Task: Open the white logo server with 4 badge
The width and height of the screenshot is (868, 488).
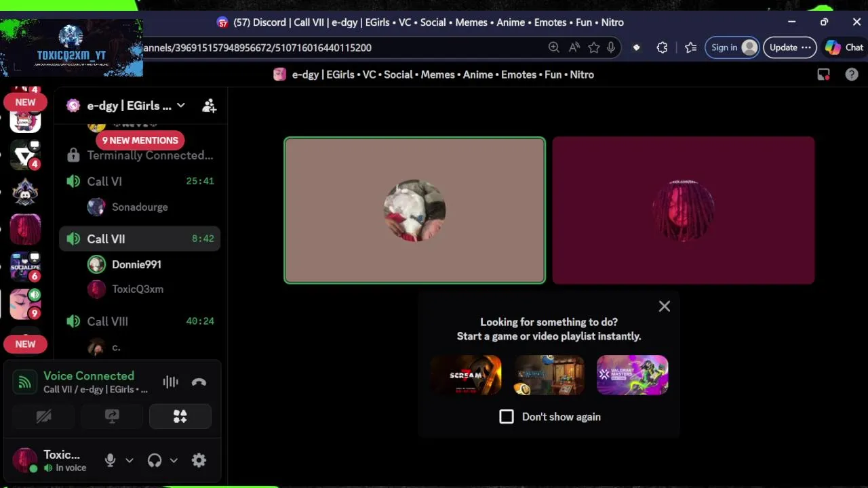Action: [25, 156]
